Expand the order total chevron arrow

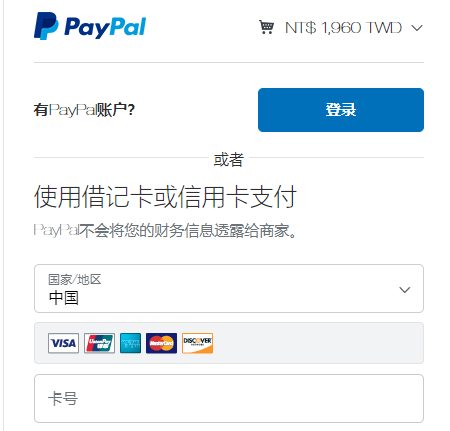coord(417,28)
